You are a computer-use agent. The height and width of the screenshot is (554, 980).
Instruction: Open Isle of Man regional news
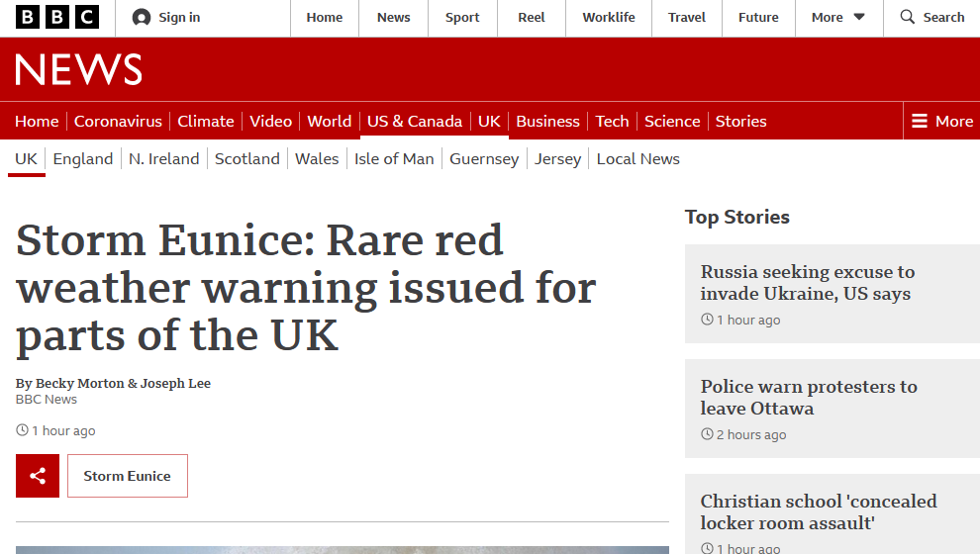(x=394, y=159)
